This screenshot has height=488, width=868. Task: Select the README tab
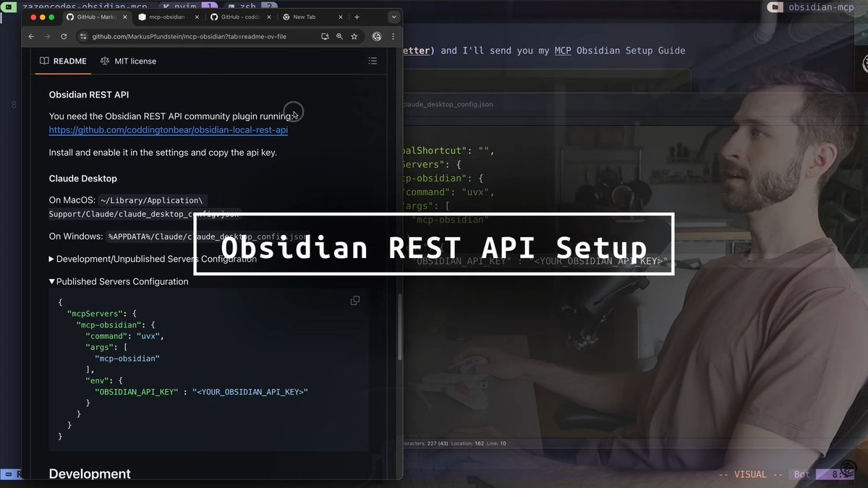[x=64, y=61]
